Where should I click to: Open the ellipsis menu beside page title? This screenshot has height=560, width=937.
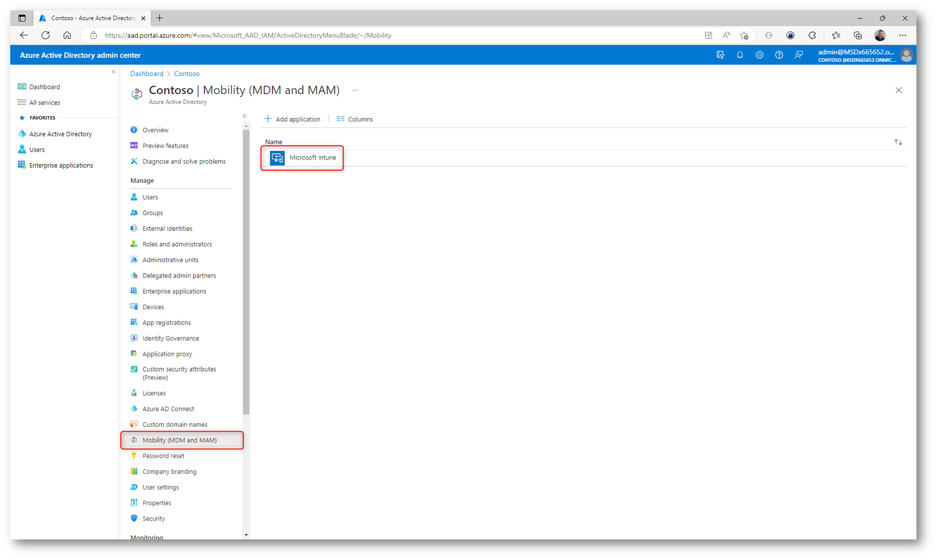click(355, 90)
